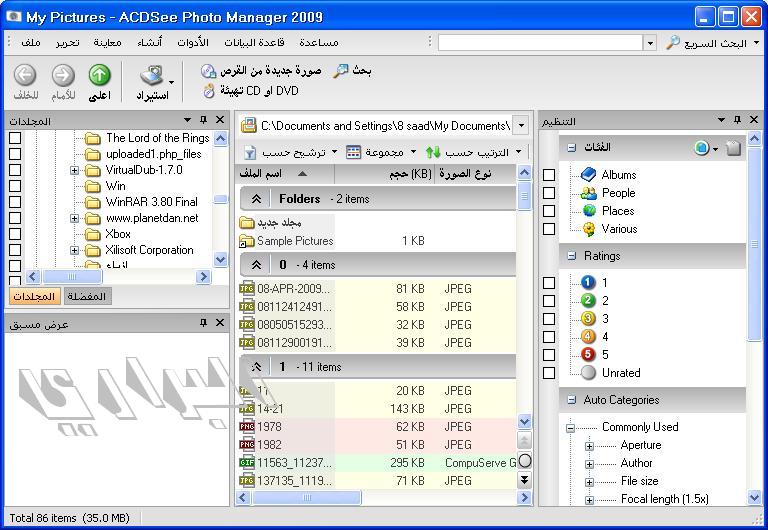768x530 pixels.
Task: Collapse the 0 - 4 items group
Action: click(256, 265)
